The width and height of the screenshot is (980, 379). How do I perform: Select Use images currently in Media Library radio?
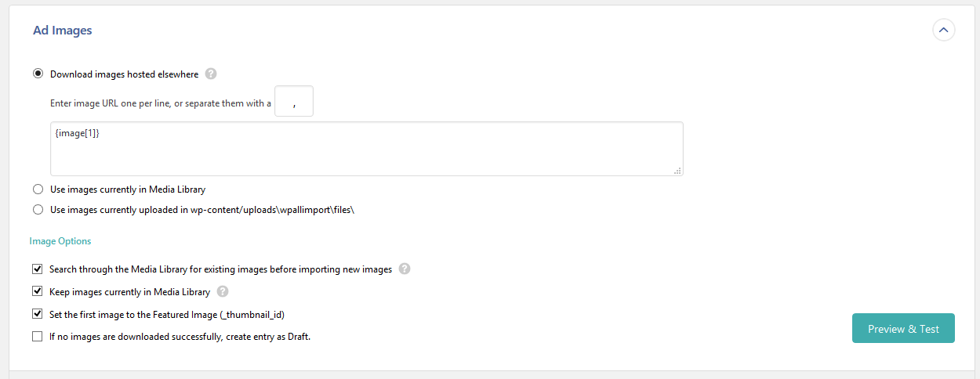tap(38, 189)
